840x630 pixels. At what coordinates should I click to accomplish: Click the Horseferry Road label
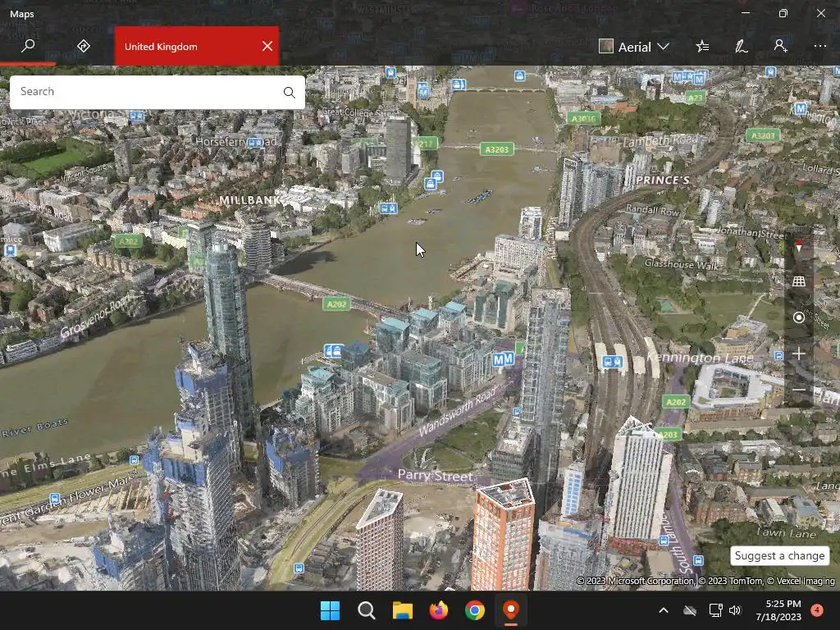[236, 142]
